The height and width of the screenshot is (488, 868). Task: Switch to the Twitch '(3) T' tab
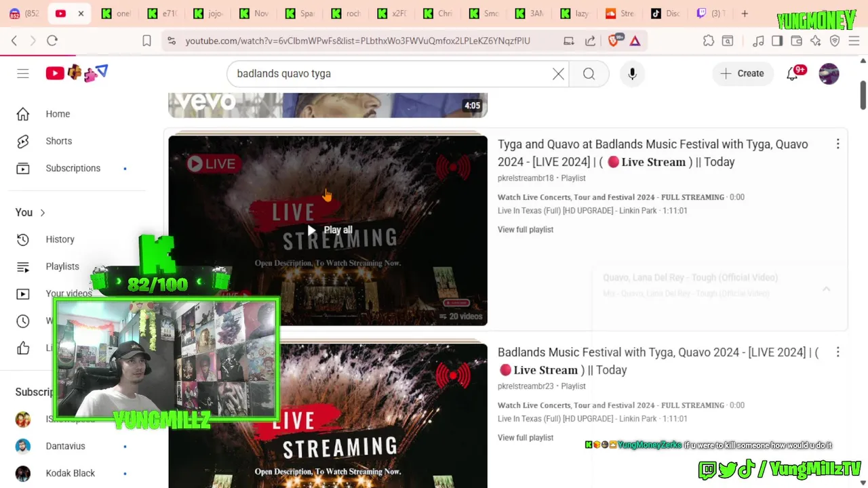[711, 14]
